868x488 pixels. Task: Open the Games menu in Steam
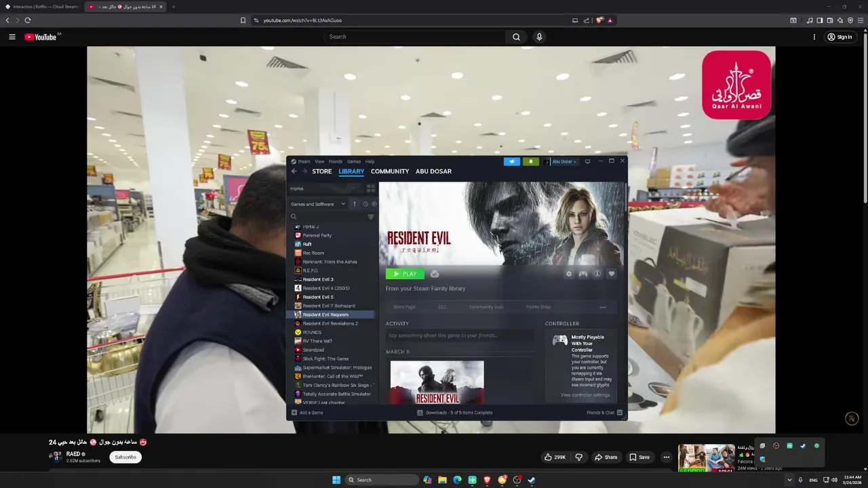(354, 161)
